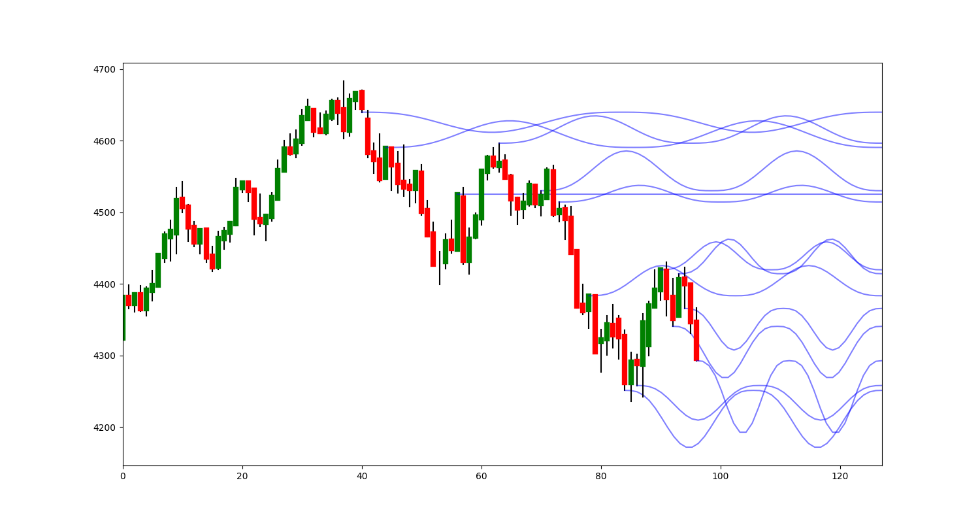Image resolution: width=980 pixels, height=523 pixels.
Task: Click the 4400 y-axis tick label
Action: pos(105,284)
